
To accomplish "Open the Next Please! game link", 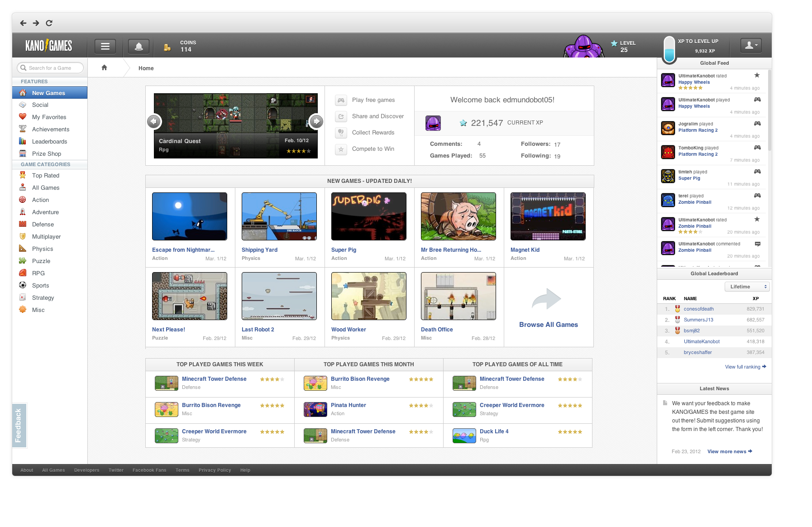I will point(168,330).
